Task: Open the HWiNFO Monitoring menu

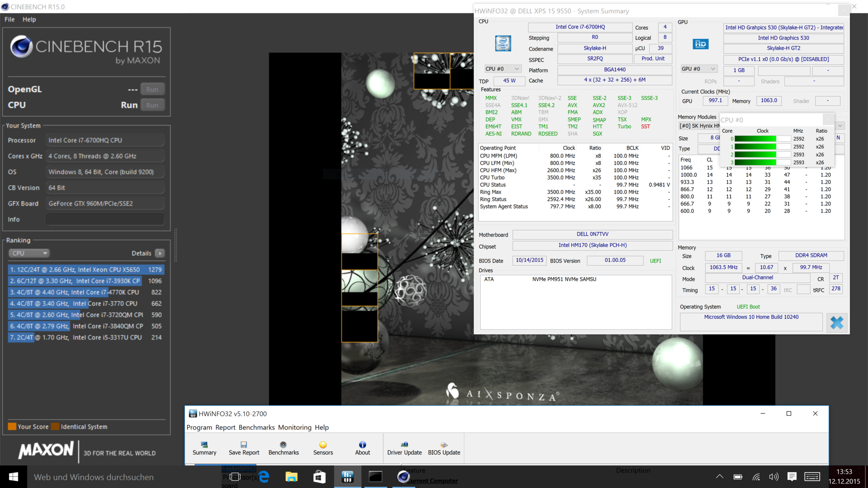Action: (x=294, y=427)
